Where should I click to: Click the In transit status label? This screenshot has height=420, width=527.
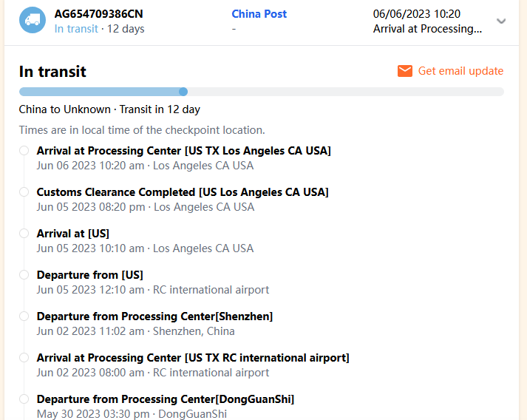pyautogui.click(x=76, y=29)
